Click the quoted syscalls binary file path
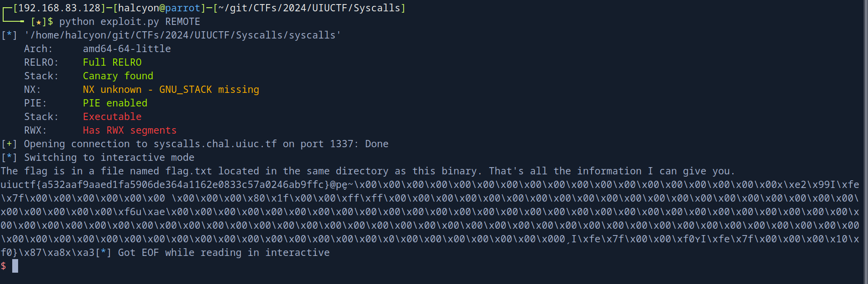 [182, 35]
